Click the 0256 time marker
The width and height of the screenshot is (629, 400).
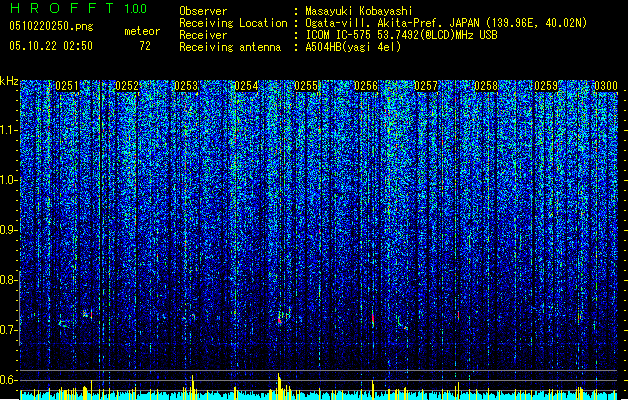pyautogui.click(x=366, y=86)
